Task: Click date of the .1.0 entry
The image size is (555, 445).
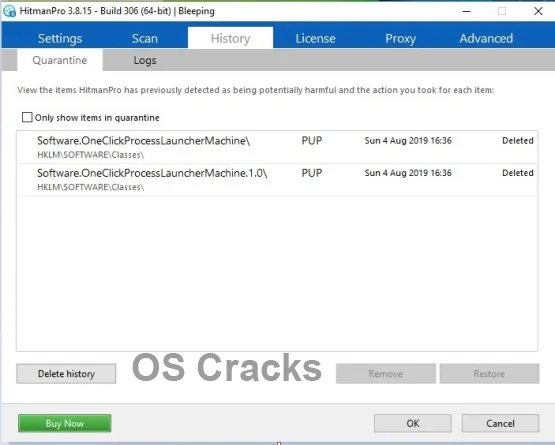Action: click(408, 173)
